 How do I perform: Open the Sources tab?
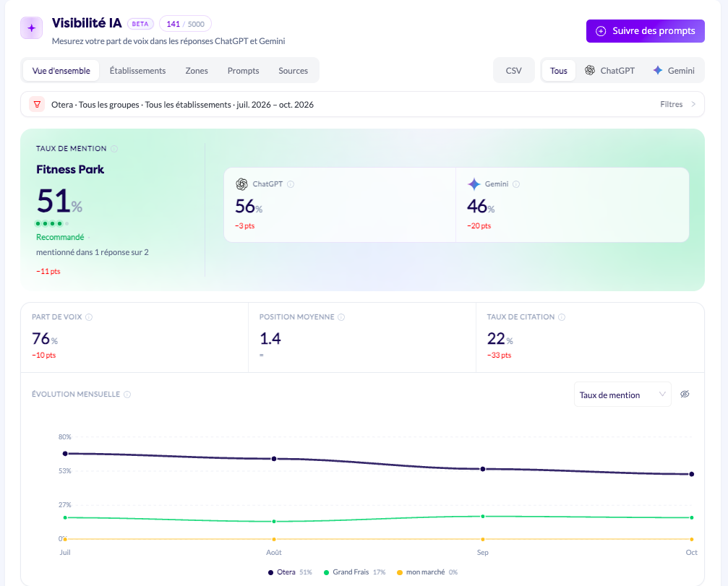(293, 71)
